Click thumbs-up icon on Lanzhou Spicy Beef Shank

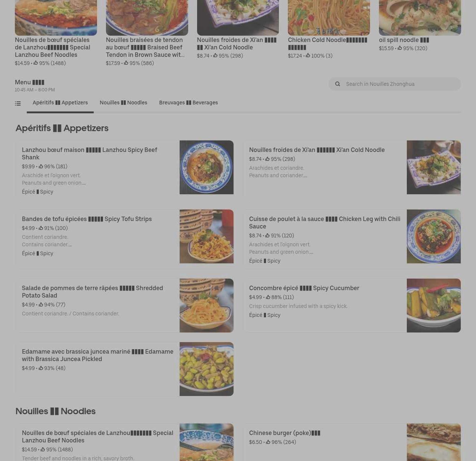41,166
